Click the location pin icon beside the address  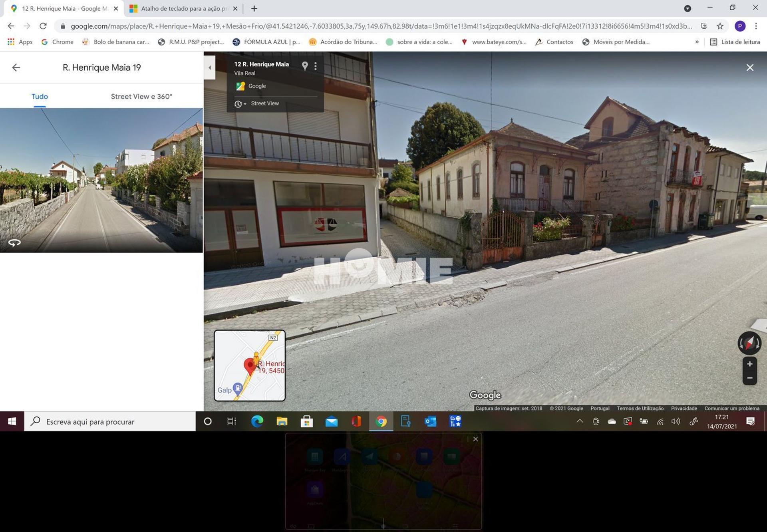click(x=305, y=66)
